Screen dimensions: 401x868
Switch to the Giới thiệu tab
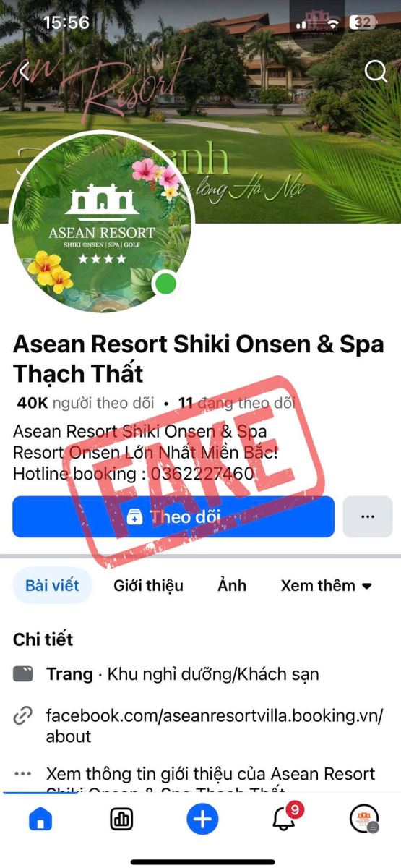148,585
